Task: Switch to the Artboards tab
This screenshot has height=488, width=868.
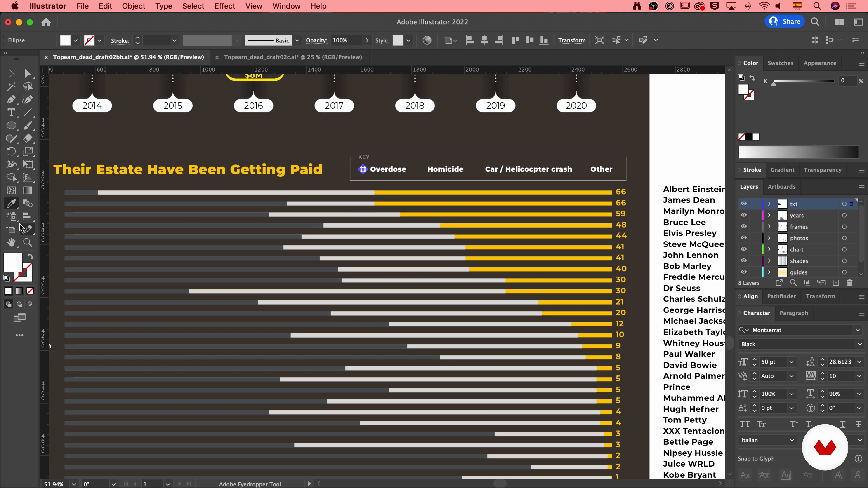Action: click(781, 187)
